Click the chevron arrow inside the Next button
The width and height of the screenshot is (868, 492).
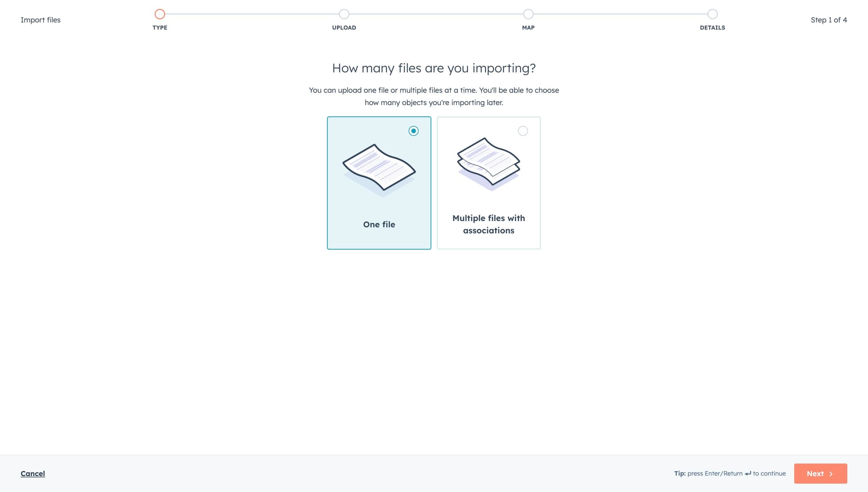coord(832,473)
